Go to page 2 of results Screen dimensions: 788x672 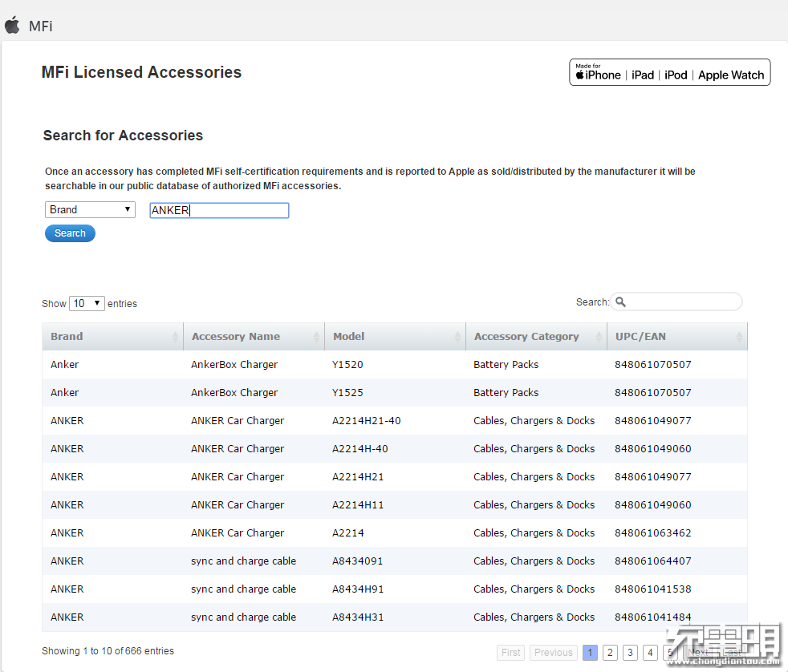(610, 653)
